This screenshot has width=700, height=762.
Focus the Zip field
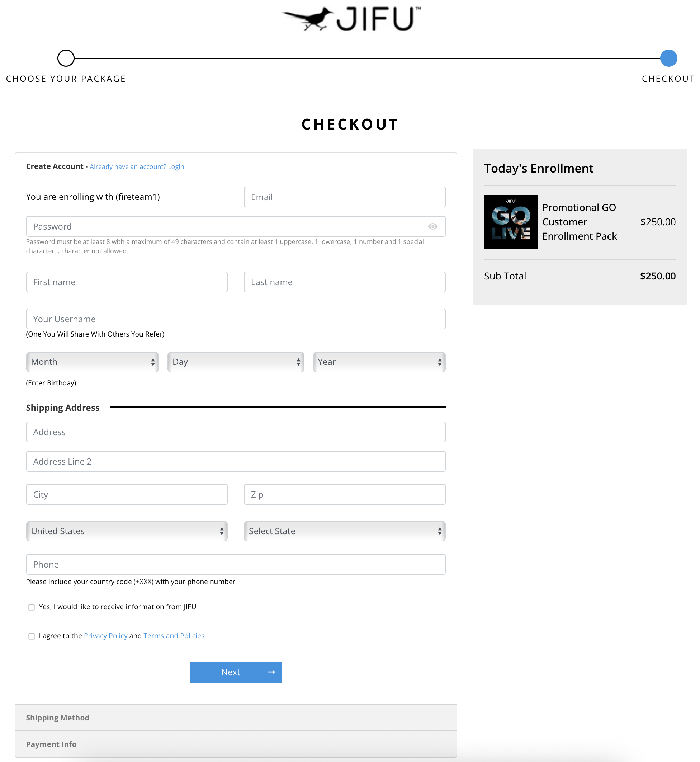[x=345, y=494]
